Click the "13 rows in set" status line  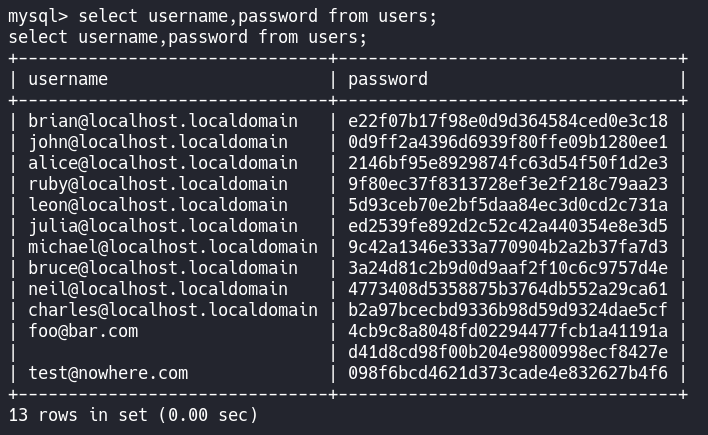click(132, 414)
